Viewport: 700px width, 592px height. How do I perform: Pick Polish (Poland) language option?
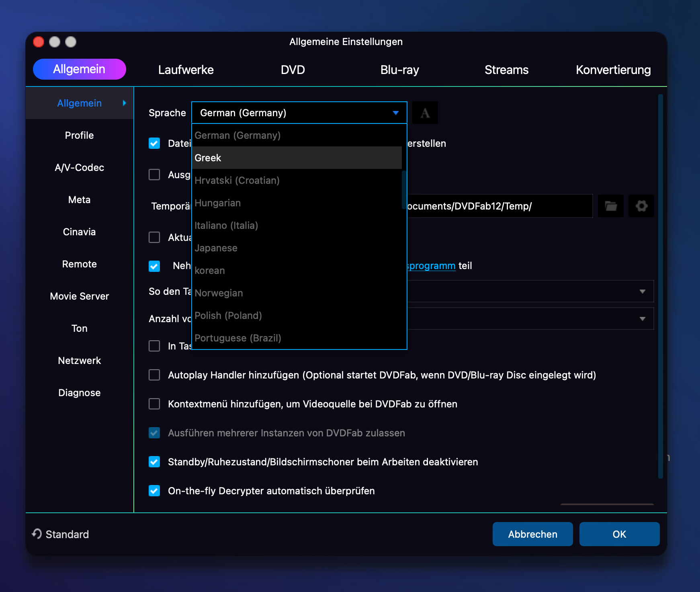[297, 315]
